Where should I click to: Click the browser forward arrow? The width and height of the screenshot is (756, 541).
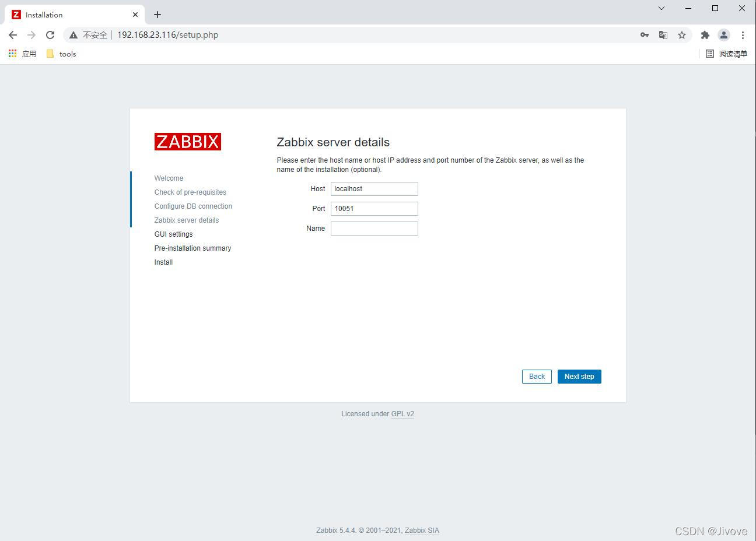32,35
